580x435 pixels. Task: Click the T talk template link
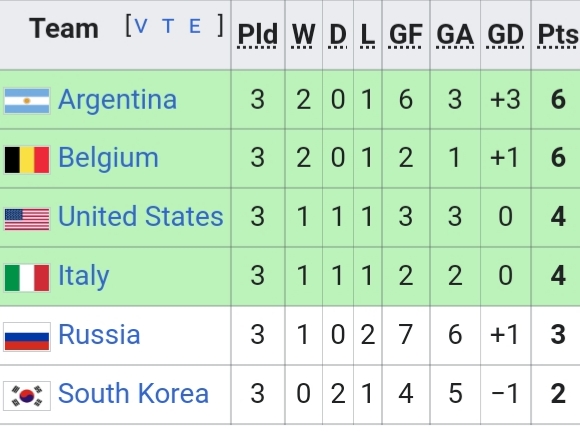168,26
